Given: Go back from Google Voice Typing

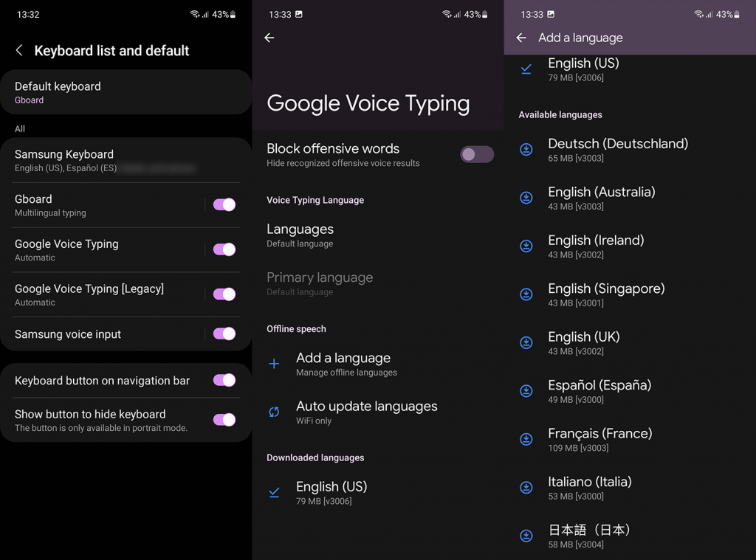Looking at the screenshot, I should coord(269,37).
